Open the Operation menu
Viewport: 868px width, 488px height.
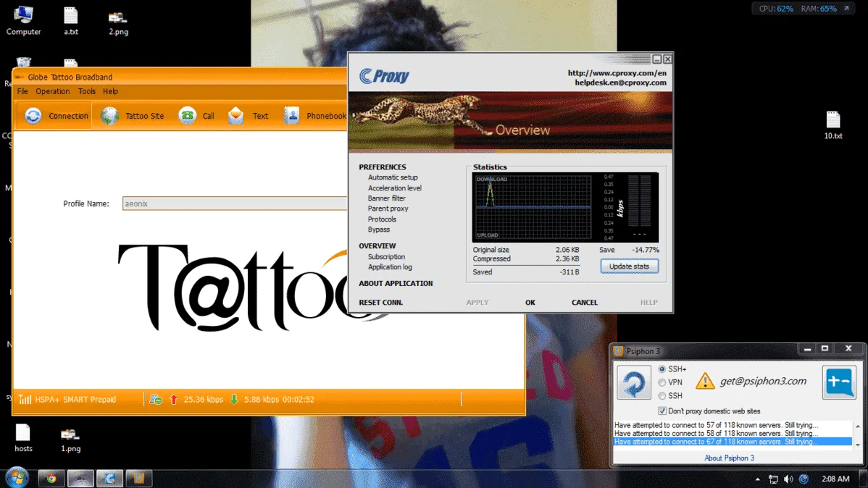click(x=53, y=91)
